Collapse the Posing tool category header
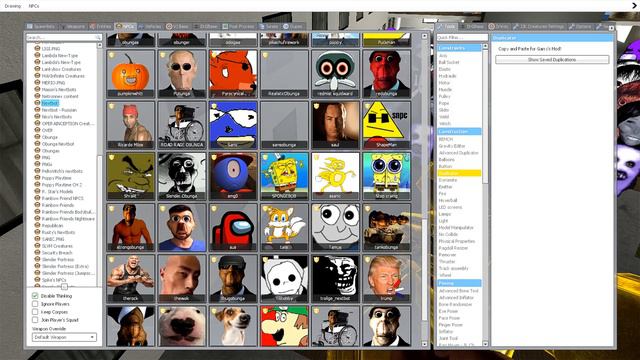This screenshot has height=360, width=640. pyautogui.click(x=459, y=283)
